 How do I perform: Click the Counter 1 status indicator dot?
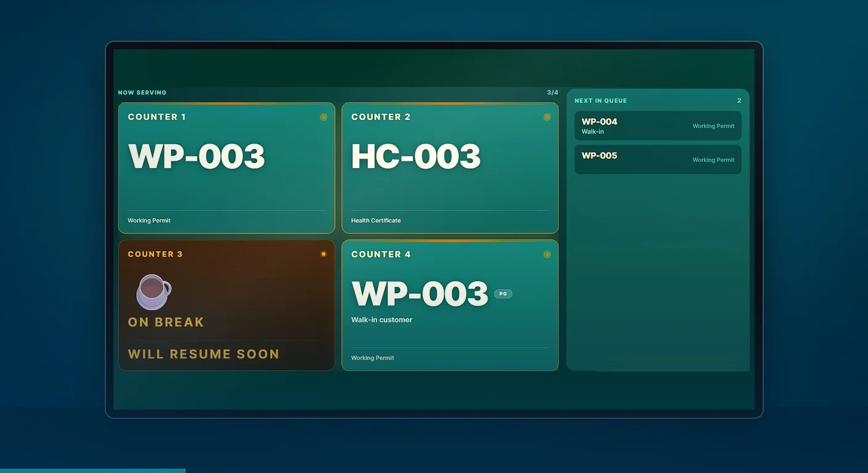324,117
